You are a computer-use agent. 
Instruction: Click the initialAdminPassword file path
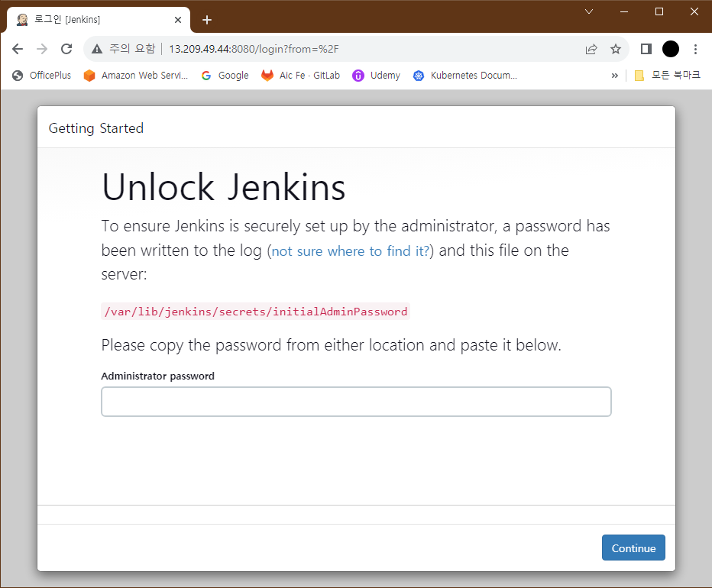click(x=256, y=312)
